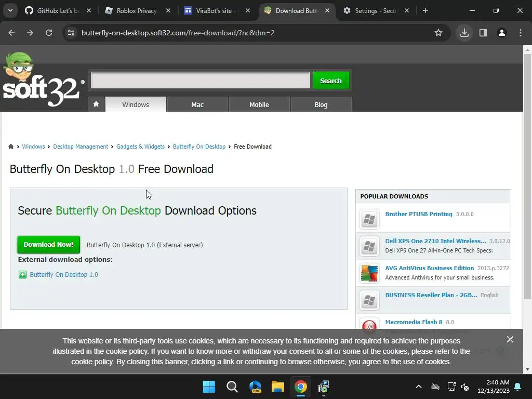Click the page vertical scrollbar
This screenshot has width=532, height=399.
click(527, 177)
